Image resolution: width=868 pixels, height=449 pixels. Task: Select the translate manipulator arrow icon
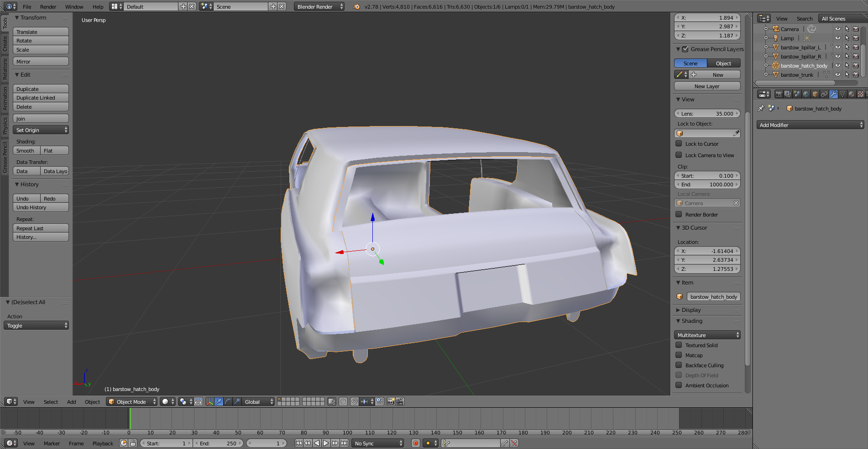click(x=219, y=401)
